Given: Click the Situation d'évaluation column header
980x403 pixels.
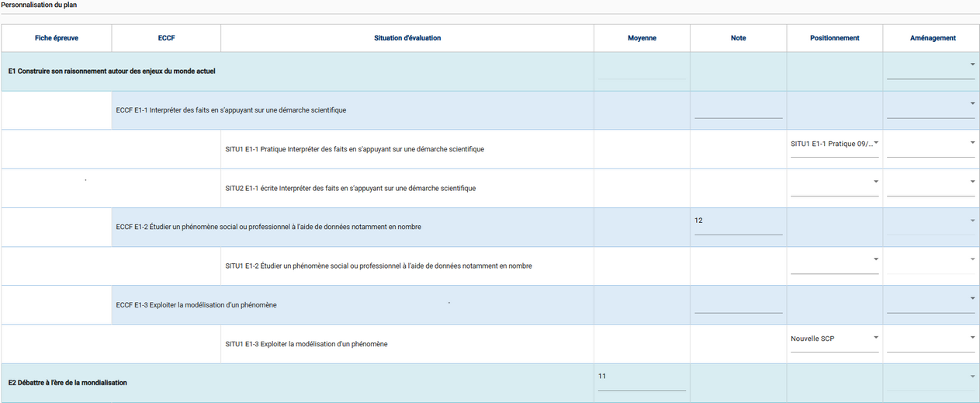Looking at the screenshot, I should pos(407,38).
